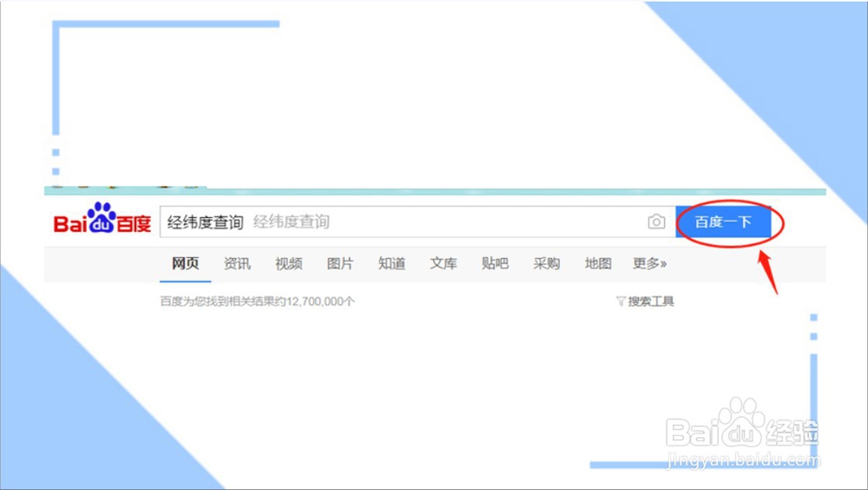Click the result count text 12,700,000个

tap(320, 301)
